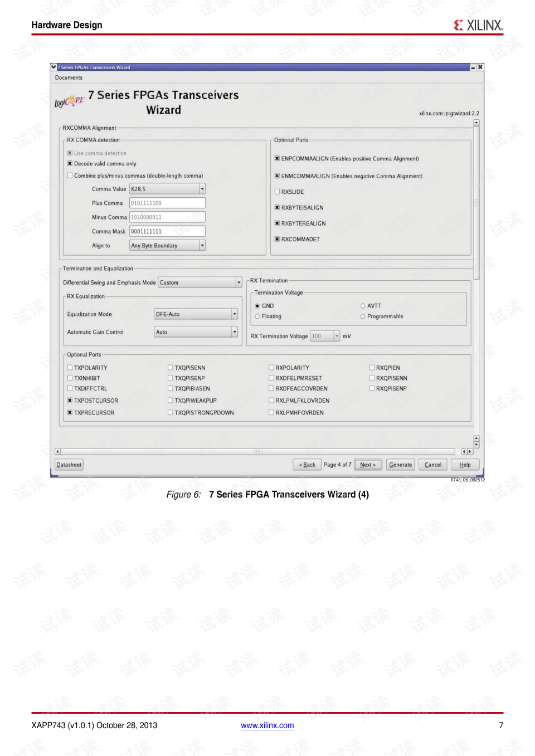Enable Combine plus/minus commas option
This screenshot has height=756, width=535.
(70, 175)
